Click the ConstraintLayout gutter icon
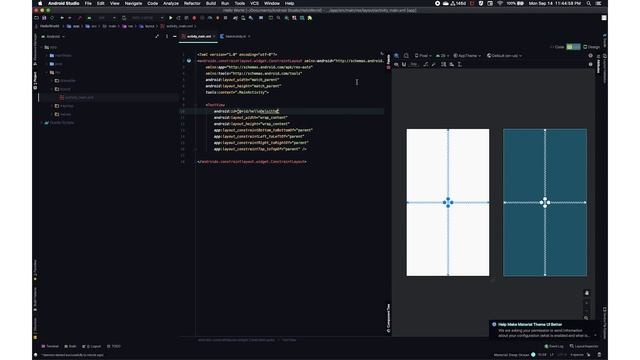Image resolution: width=640 pixels, height=360 pixels. [189, 60]
